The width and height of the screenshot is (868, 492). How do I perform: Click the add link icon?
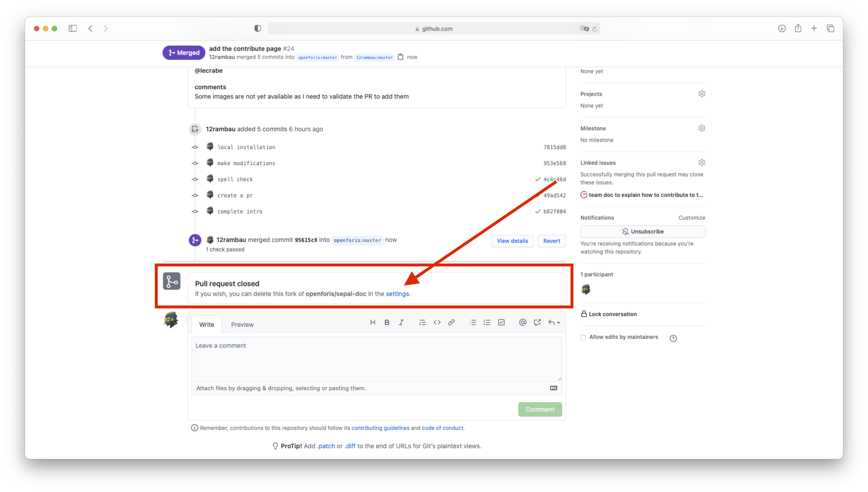pyautogui.click(x=451, y=322)
